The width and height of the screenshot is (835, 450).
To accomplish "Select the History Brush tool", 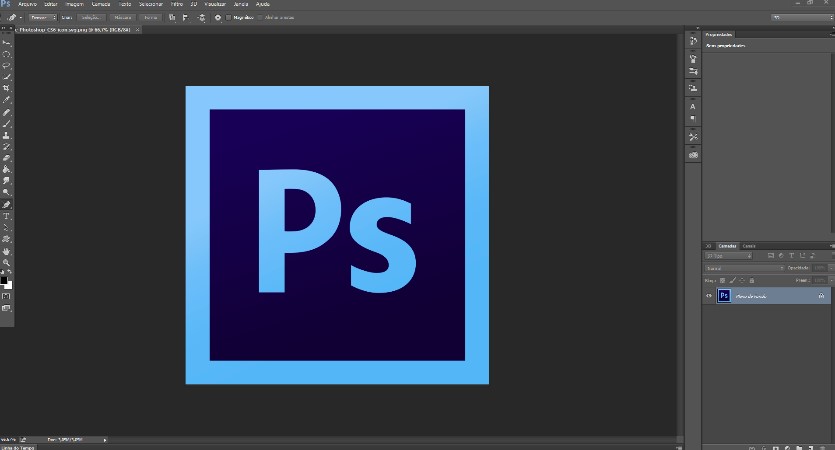I will coord(6,146).
